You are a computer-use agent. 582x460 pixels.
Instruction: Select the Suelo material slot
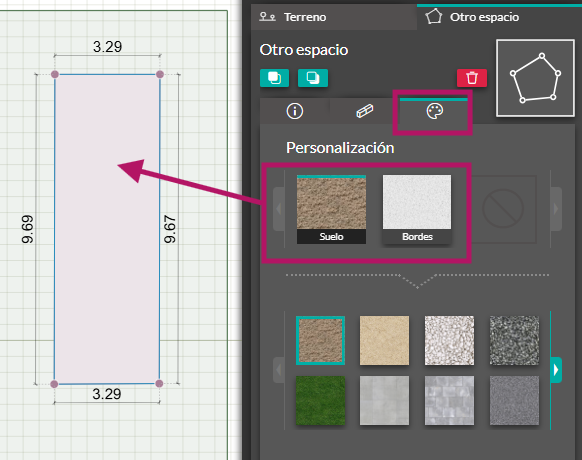pos(331,209)
